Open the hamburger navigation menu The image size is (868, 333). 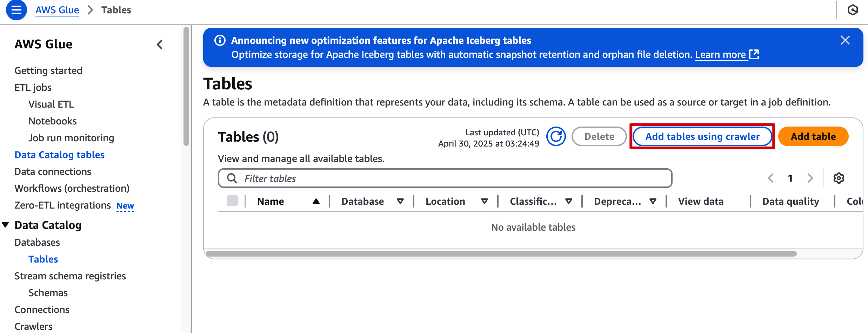click(x=16, y=10)
